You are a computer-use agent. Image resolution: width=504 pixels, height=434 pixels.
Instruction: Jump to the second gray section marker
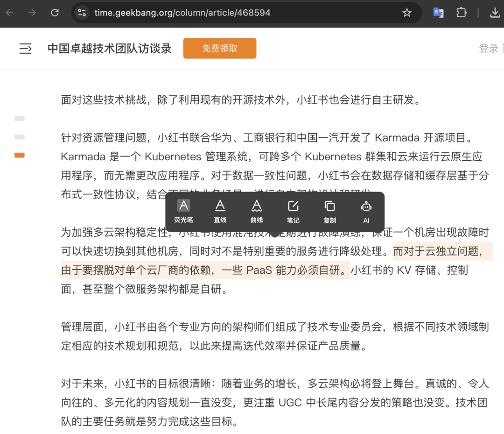20,137
